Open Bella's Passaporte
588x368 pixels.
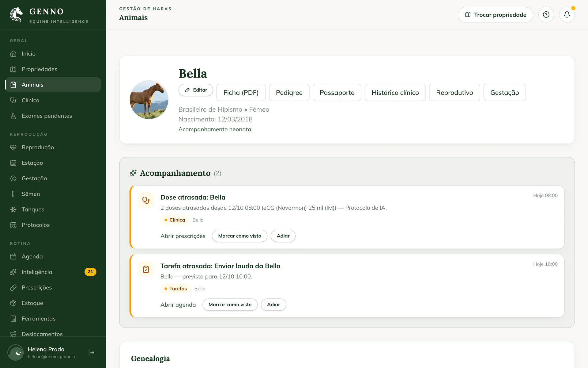337,93
